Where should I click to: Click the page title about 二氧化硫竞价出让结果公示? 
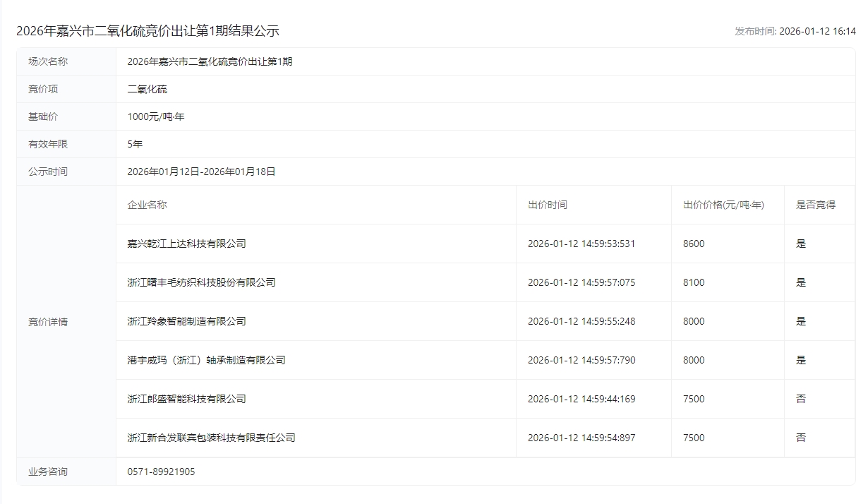pyautogui.click(x=147, y=31)
